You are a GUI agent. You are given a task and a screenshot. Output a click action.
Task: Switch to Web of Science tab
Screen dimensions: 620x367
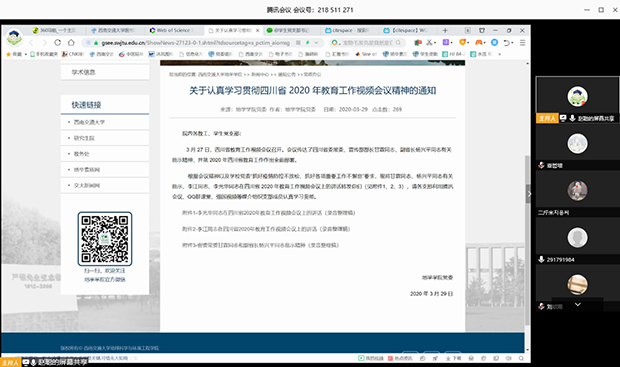[x=172, y=30]
